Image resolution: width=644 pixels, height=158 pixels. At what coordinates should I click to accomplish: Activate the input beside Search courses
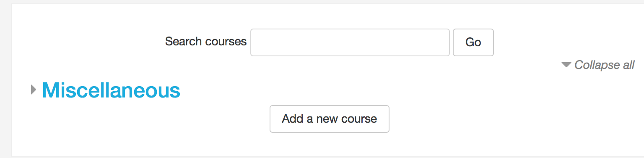coord(350,42)
